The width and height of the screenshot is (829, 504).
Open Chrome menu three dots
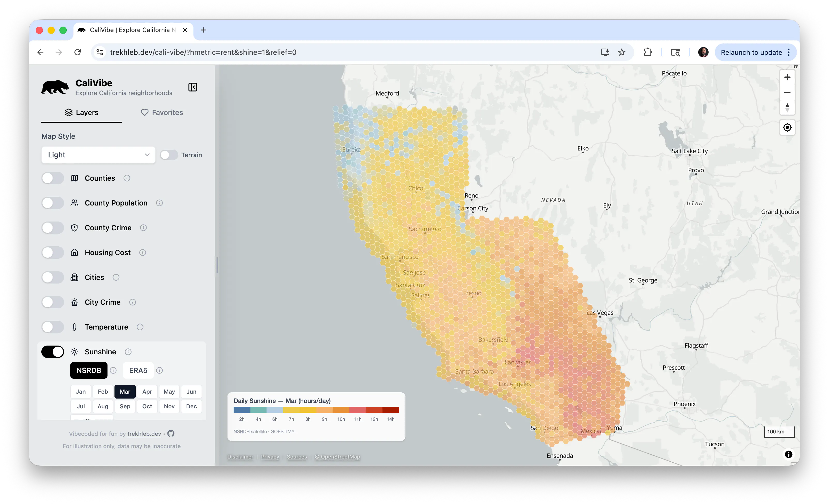point(789,52)
